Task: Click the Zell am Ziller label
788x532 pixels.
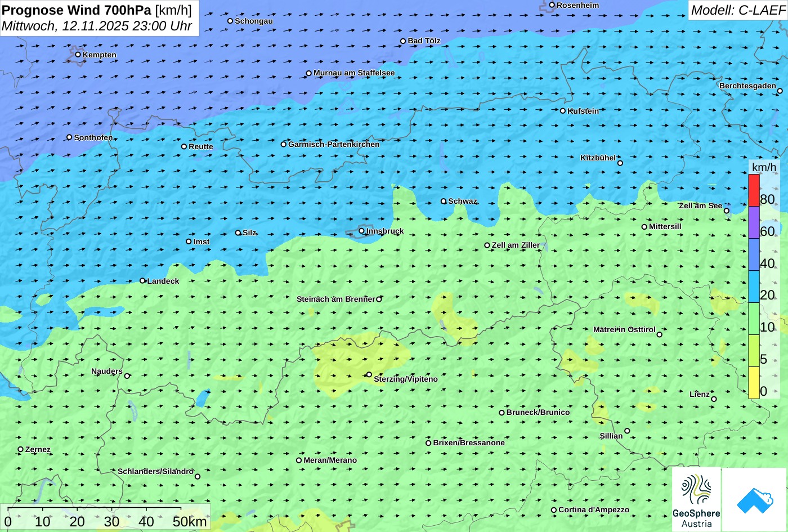Action: click(x=516, y=245)
